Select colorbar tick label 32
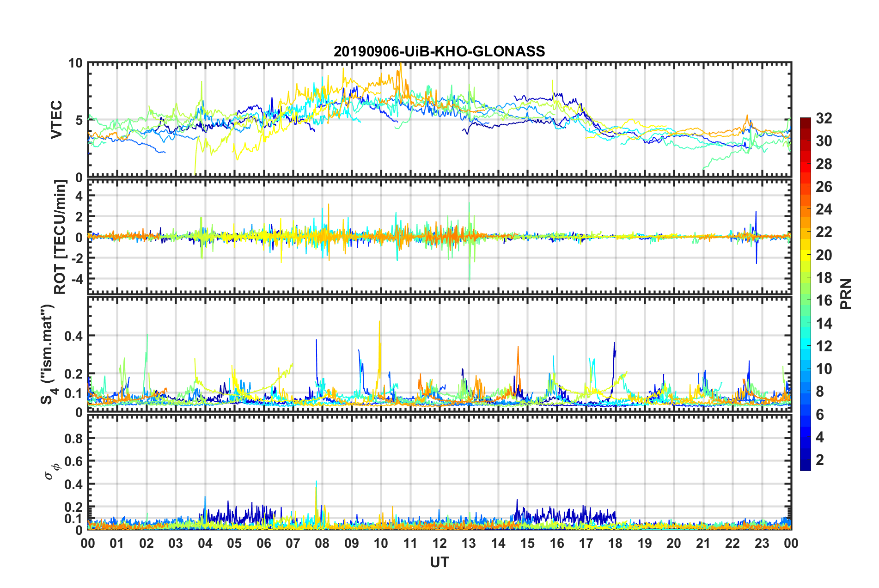879x588 pixels. click(x=824, y=118)
